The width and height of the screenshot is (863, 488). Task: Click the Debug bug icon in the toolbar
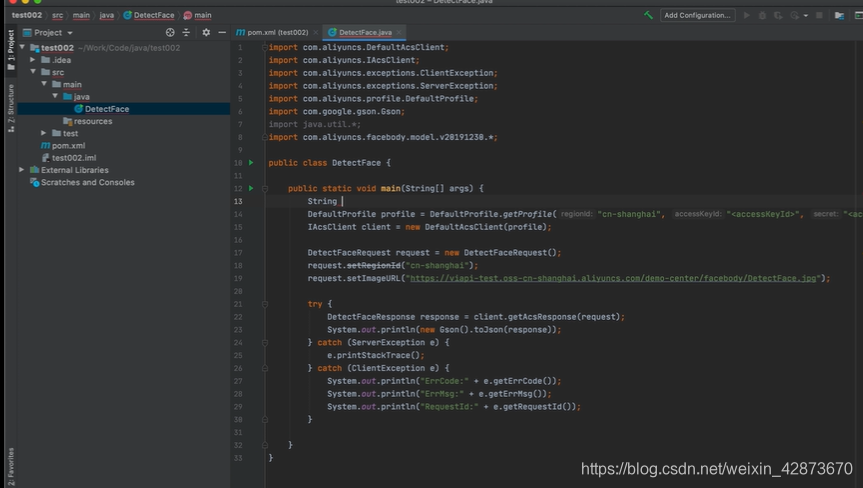[762, 15]
